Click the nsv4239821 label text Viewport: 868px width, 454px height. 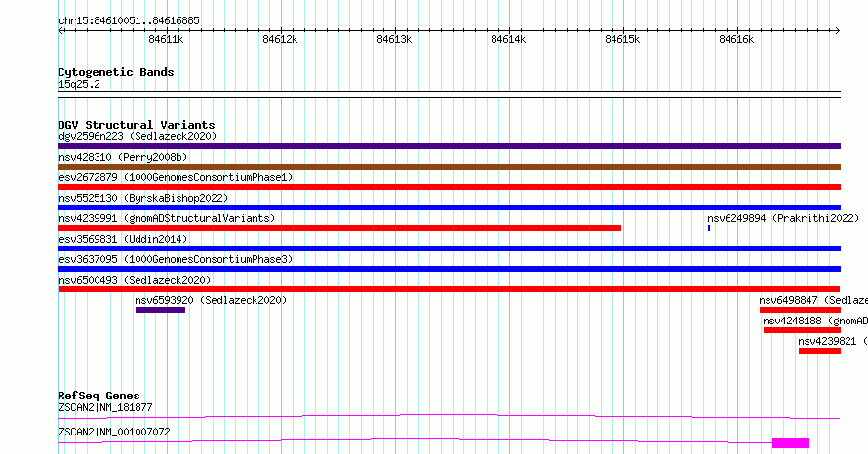[827, 341]
